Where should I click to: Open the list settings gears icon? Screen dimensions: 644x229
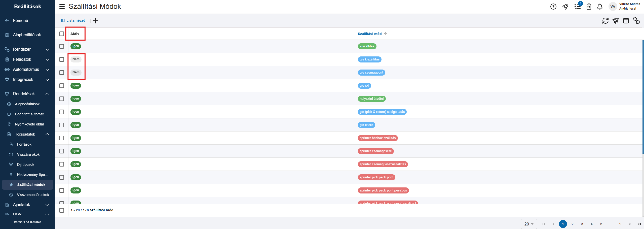pyautogui.click(x=636, y=21)
